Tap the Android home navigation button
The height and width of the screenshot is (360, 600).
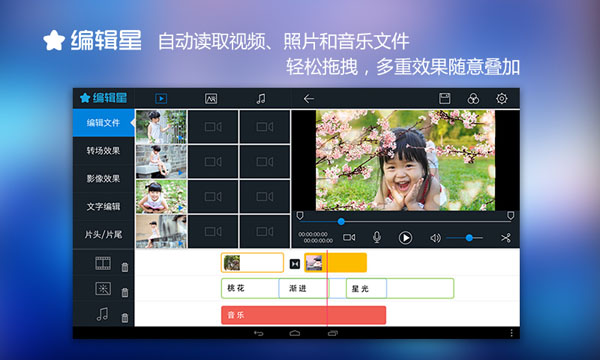[295, 333]
